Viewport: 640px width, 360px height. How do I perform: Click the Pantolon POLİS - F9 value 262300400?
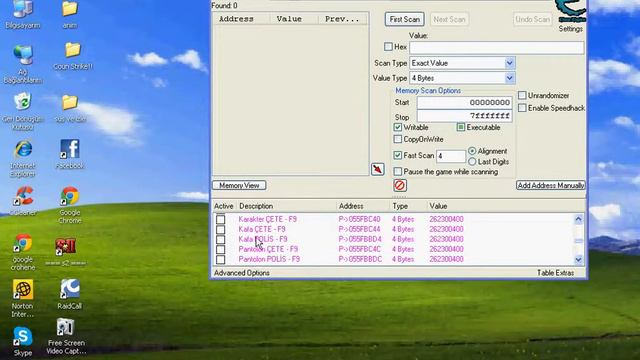[x=447, y=259]
